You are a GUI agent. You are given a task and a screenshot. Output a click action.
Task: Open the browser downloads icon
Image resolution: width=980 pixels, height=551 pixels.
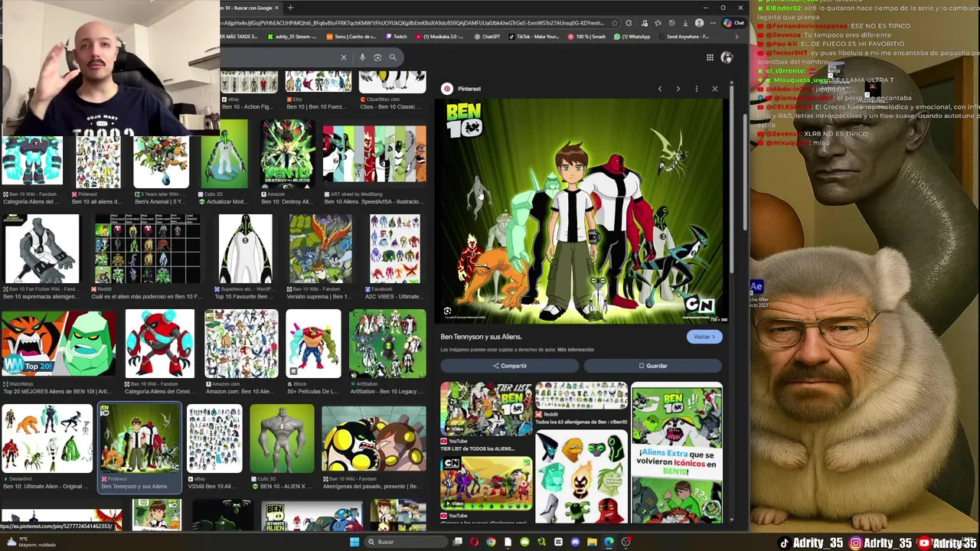[x=685, y=23]
